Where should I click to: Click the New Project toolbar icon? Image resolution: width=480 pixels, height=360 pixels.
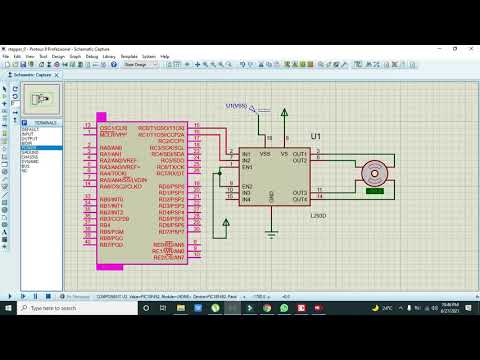tap(7, 64)
